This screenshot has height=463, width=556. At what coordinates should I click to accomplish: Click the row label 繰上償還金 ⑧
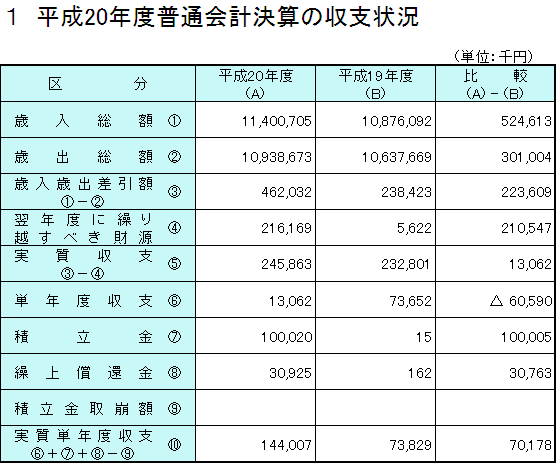pos(98,372)
